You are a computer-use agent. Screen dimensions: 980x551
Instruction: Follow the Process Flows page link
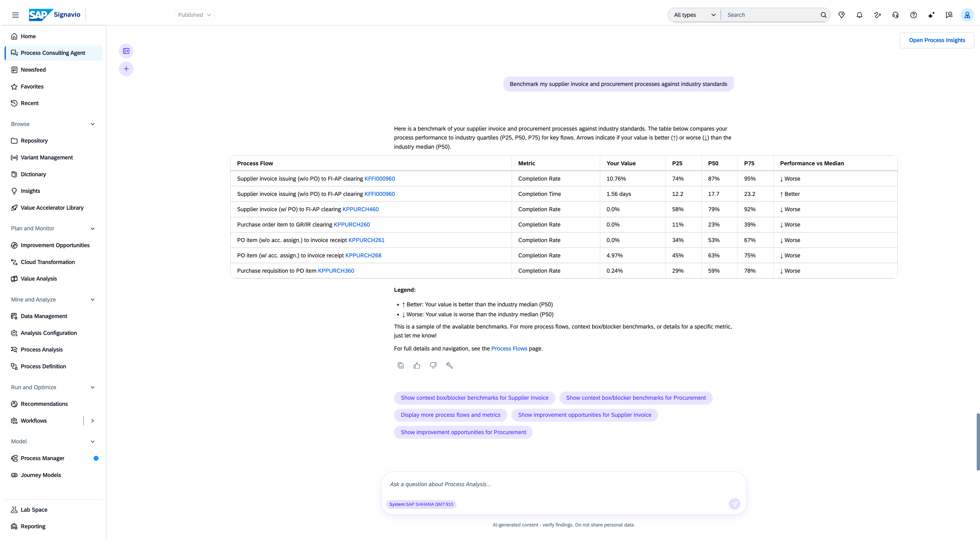pyautogui.click(x=509, y=348)
